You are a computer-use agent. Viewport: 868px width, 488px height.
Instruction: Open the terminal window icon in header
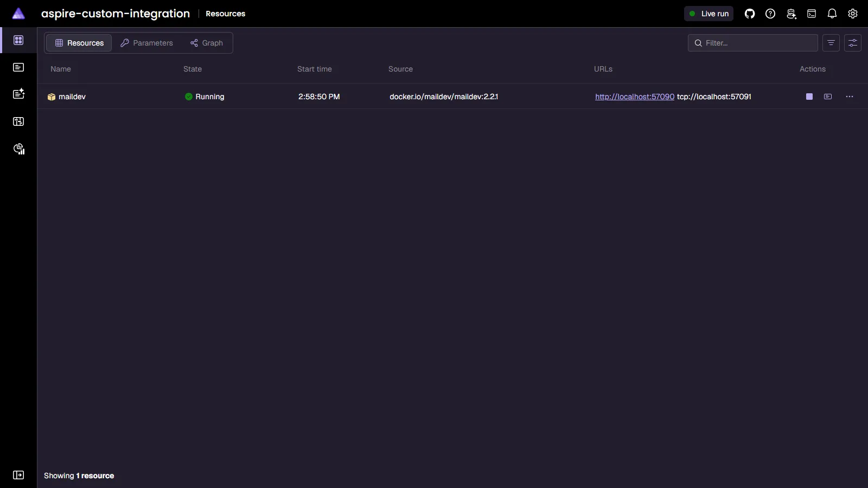[x=812, y=14]
